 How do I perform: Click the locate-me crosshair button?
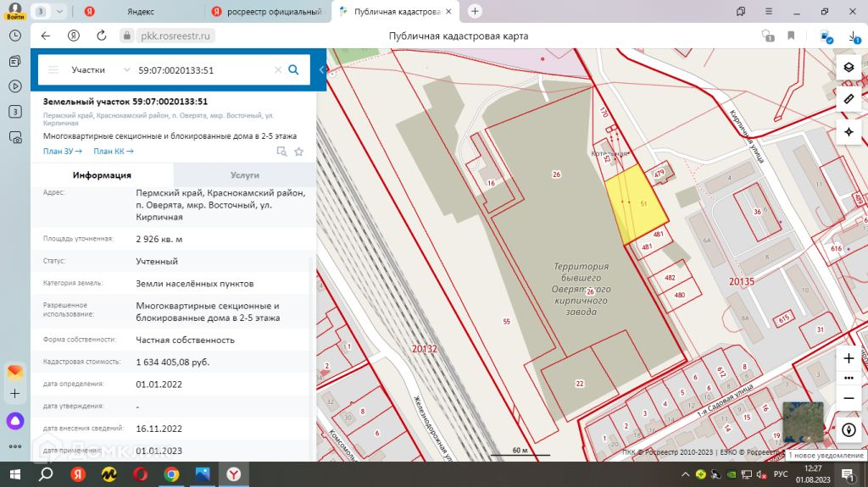849,132
